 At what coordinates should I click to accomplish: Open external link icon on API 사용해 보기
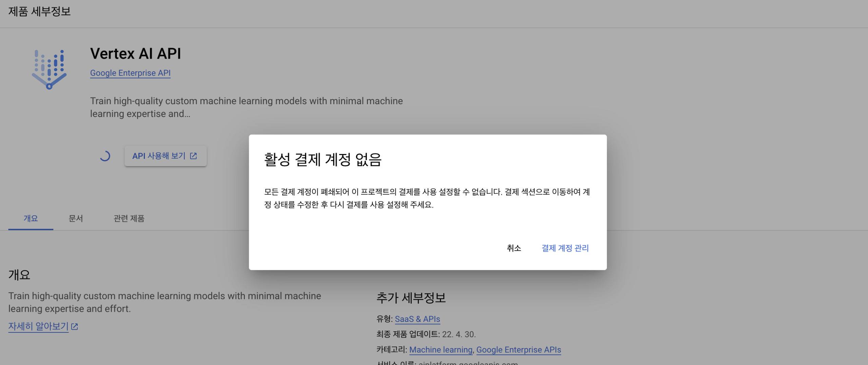[194, 156]
